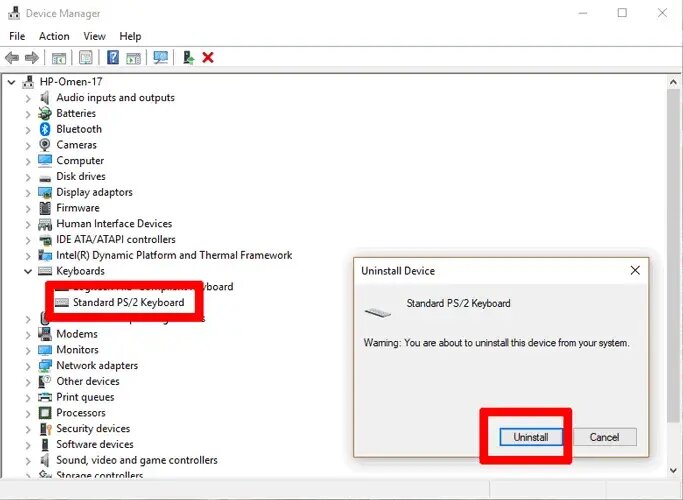The height and width of the screenshot is (500, 683).
Task: Click Scan for hardware changes monitor icon
Action: coord(160,57)
